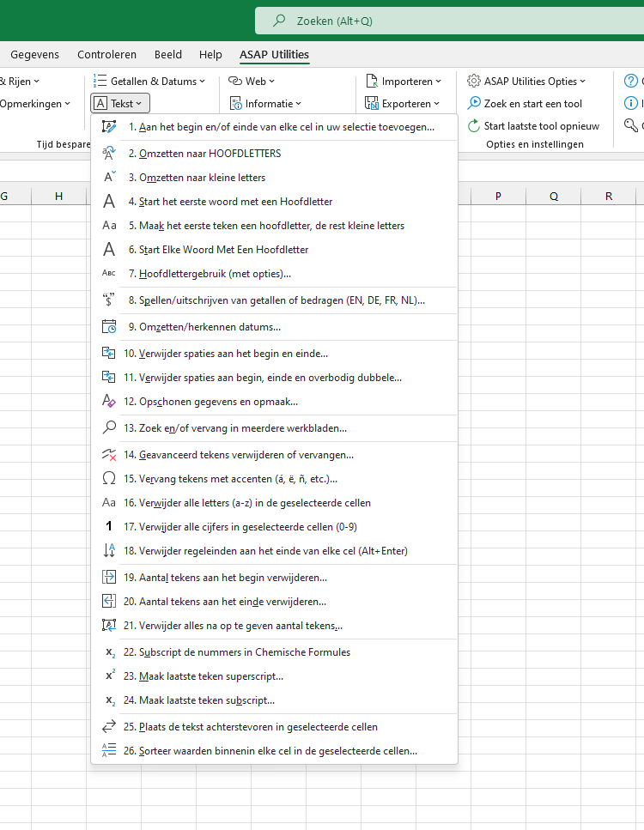The width and height of the screenshot is (644, 830).
Task: Select column header R
Action: tap(609, 196)
